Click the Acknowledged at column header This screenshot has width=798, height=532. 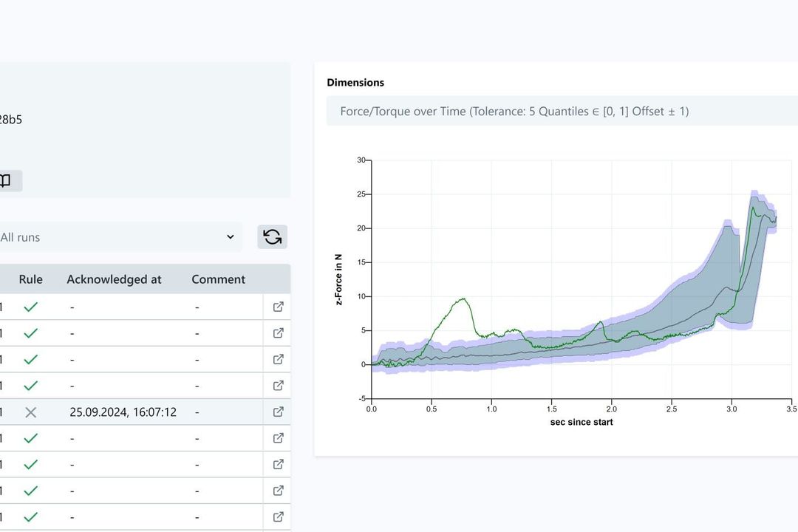[x=114, y=279]
